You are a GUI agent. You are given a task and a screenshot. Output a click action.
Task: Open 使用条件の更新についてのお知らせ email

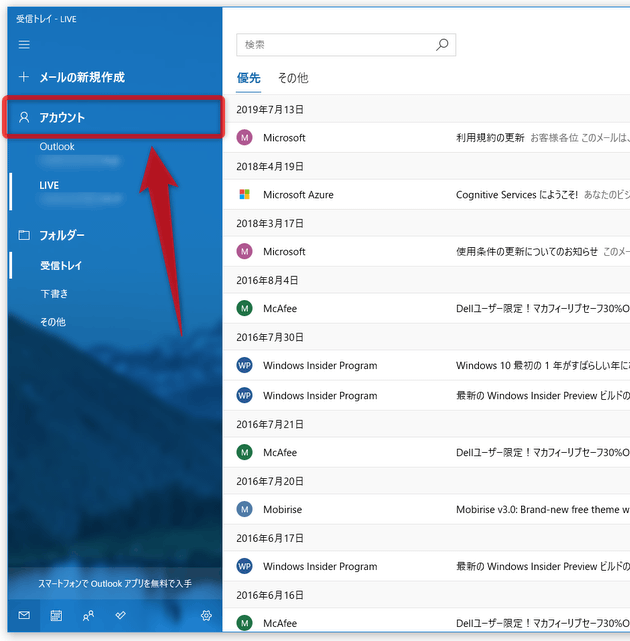pos(426,251)
